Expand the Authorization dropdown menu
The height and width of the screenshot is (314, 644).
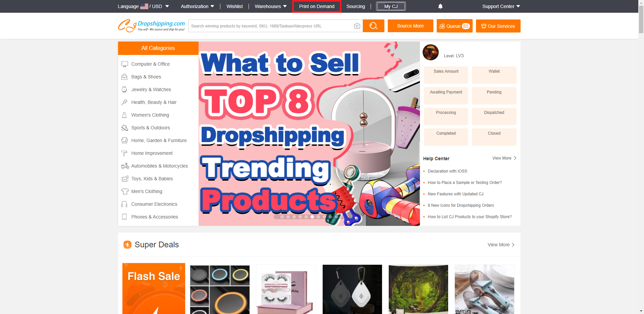[197, 6]
